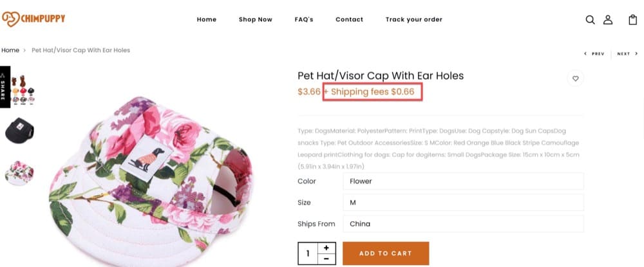Open the shopping bag cart icon
Image resolution: width=644 pixels, height=267 pixels.
(633, 19)
